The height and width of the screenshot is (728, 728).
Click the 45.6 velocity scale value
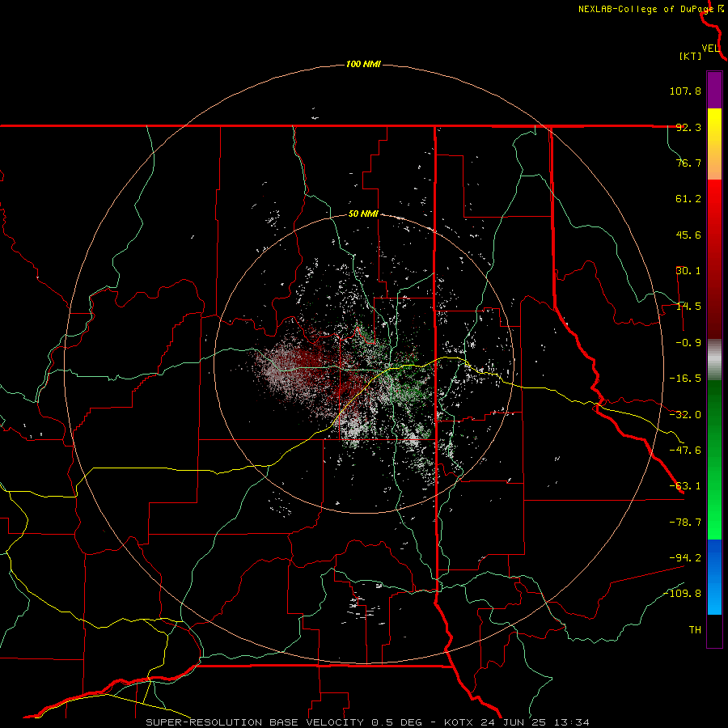(x=688, y=235)
